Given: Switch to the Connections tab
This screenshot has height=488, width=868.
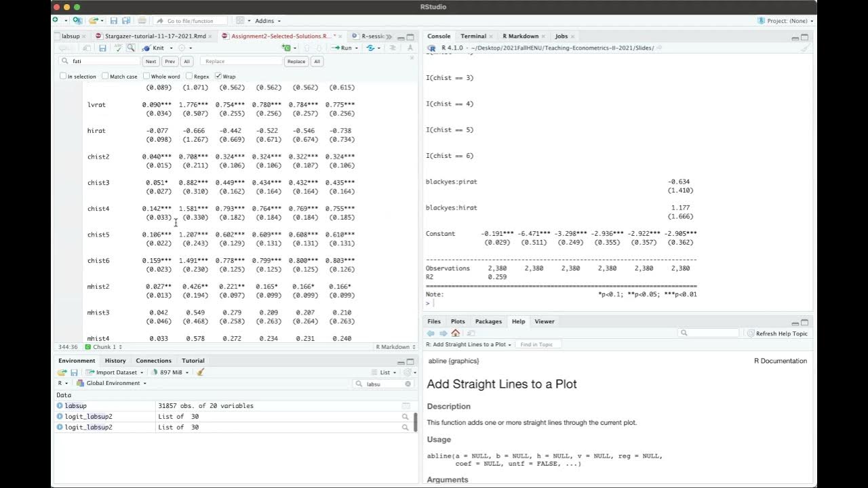Looking at the screenshot, I should click(153, 361).
